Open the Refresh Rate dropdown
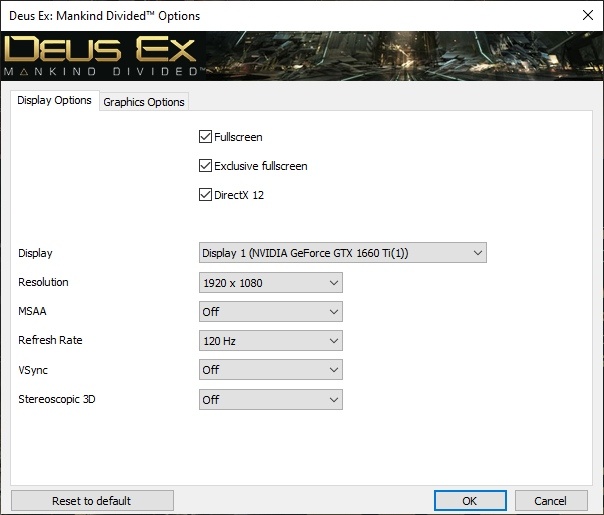This screenshot has width=604, height=515. 270,341
